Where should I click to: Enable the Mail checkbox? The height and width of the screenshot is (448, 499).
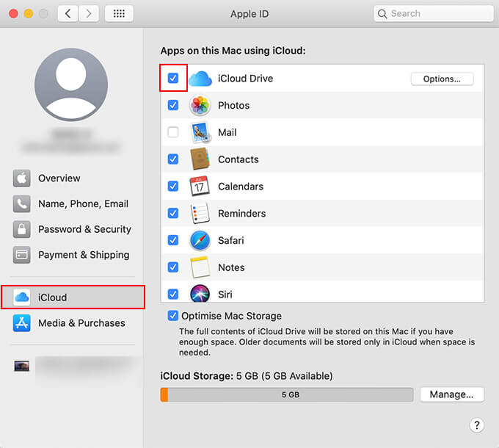173,133
